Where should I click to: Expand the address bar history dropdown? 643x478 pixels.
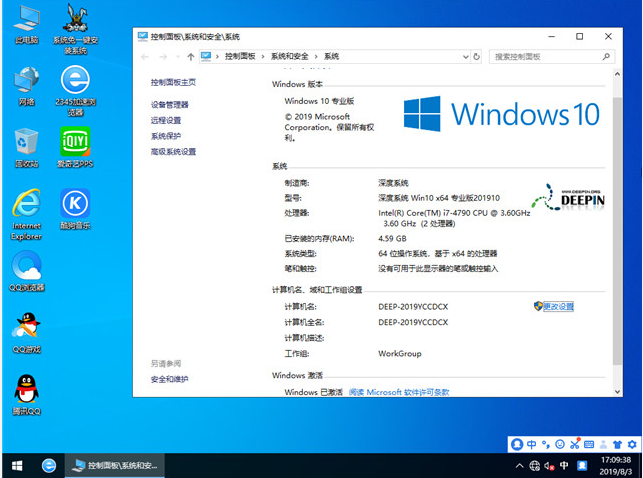click(x=465, y=56)
